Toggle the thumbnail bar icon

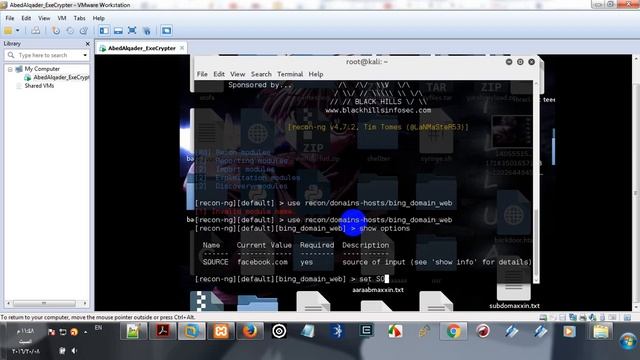118,31
